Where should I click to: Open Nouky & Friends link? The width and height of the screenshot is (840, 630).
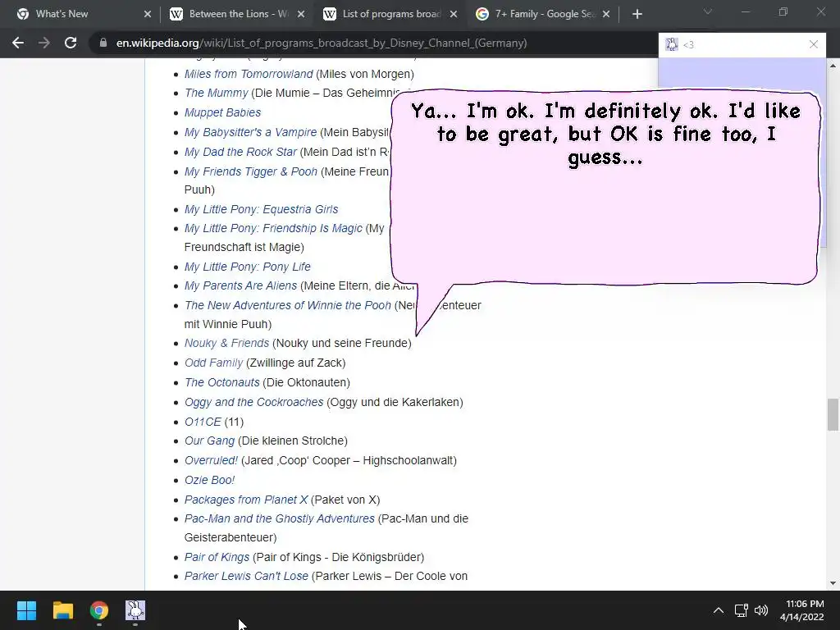226,343
